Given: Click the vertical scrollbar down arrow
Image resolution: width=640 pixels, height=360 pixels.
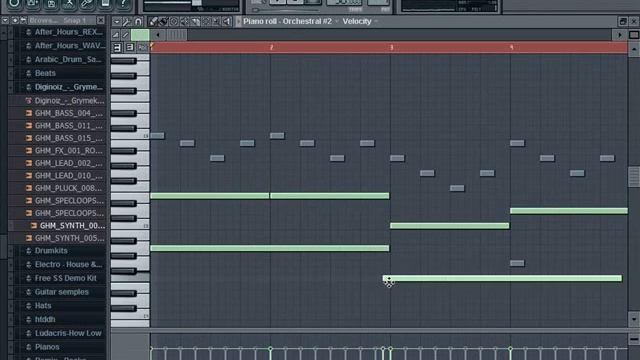Looking at the screenshot, I should [633, 320].
